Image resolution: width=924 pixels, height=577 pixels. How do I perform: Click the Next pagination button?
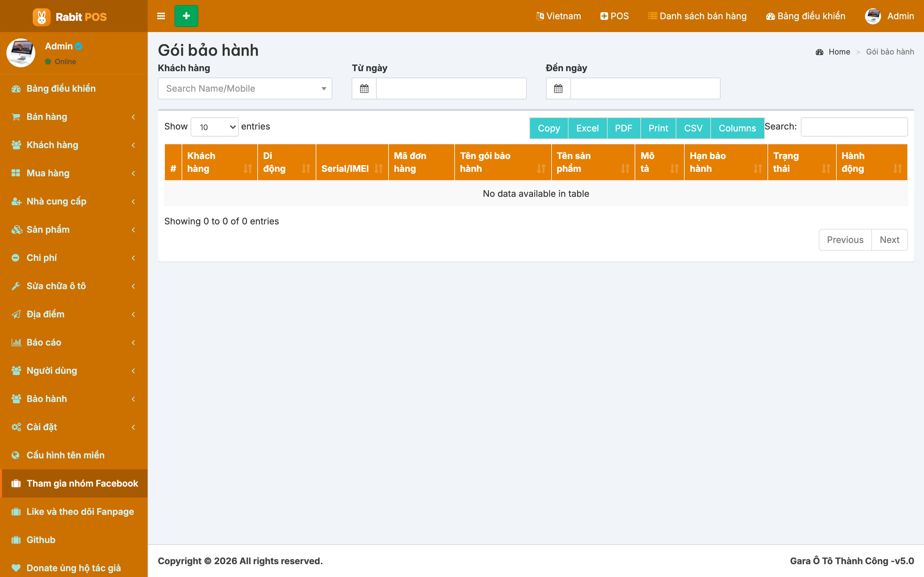889,240
